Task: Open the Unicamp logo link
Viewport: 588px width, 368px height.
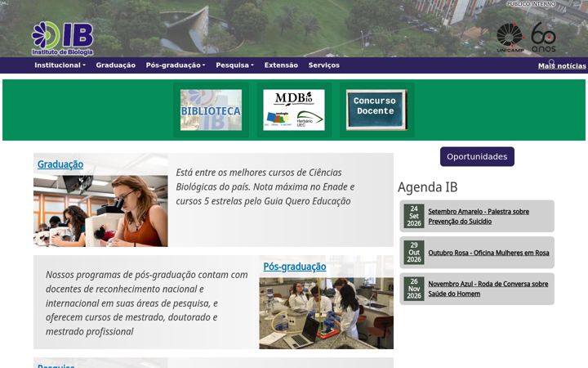Action: click(x=510, y=38)
